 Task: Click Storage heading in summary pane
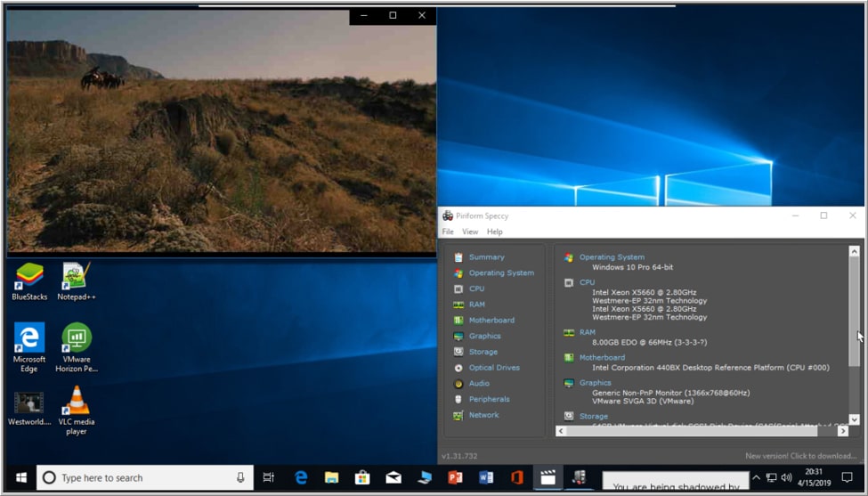(594, 416)
